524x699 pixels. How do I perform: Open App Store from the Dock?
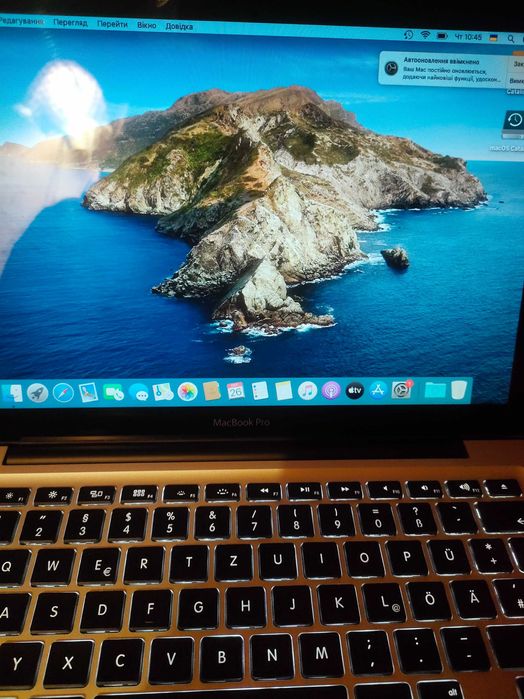pyautogui.click(x=378, y=390)
